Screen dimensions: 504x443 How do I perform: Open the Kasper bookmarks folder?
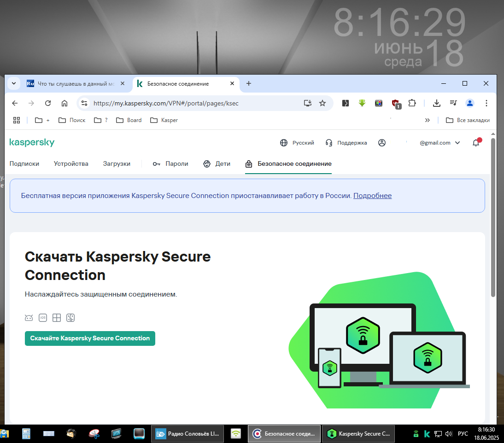coord(164,120)
